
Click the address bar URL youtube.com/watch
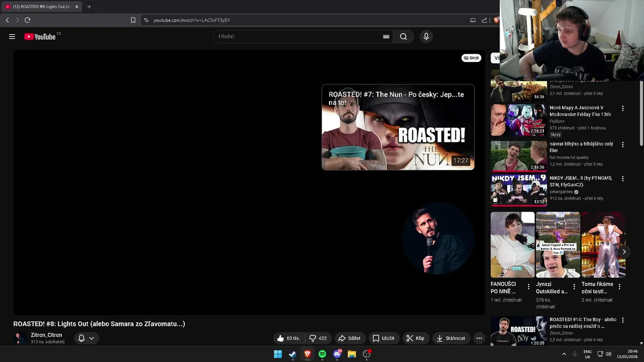192,20
